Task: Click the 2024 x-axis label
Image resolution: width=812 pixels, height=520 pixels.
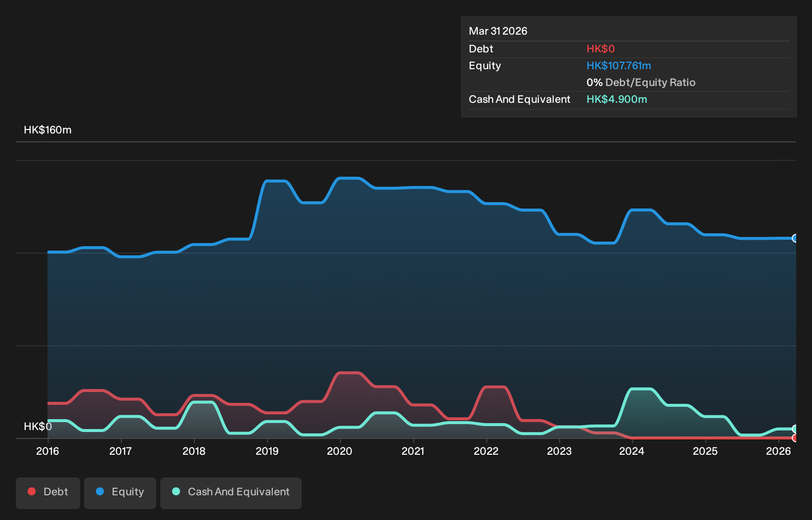Action: point(632,451)
